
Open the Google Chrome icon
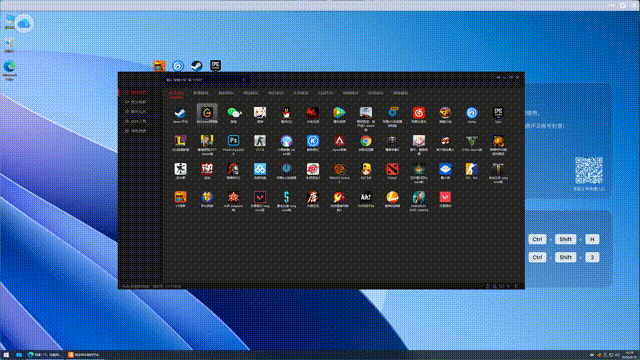[366, 141]
